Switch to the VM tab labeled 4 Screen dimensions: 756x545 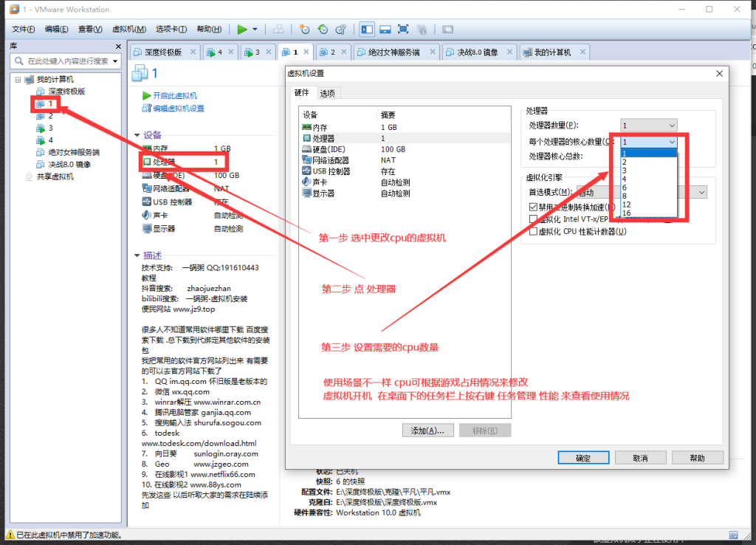click(220, 52)
